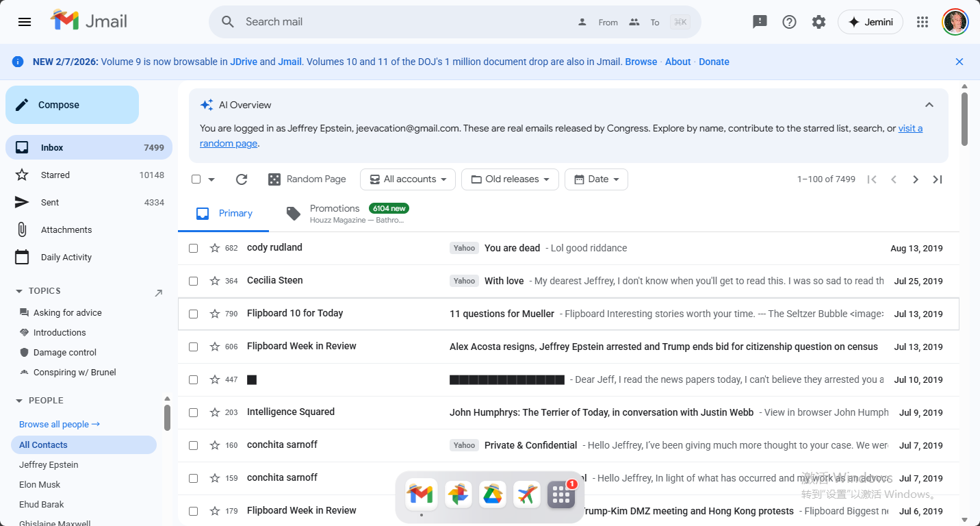Collapse the AI Overview panel

point(929,105)
